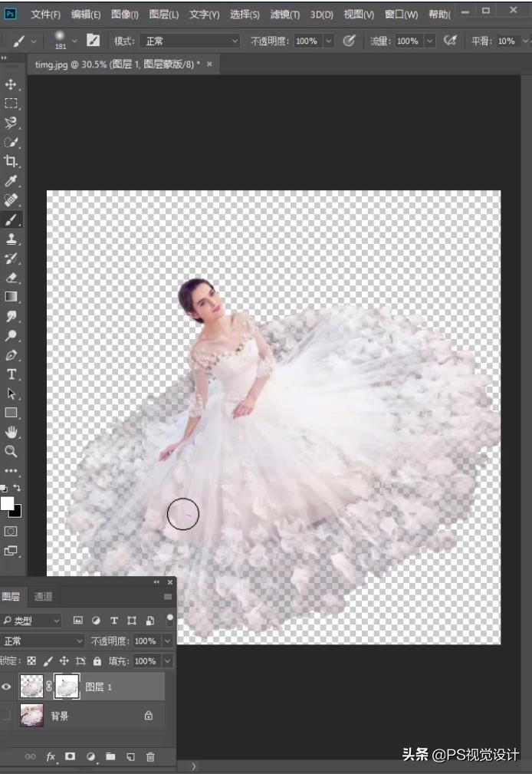Choose the Eraser tool

click(x=11, y=278)
